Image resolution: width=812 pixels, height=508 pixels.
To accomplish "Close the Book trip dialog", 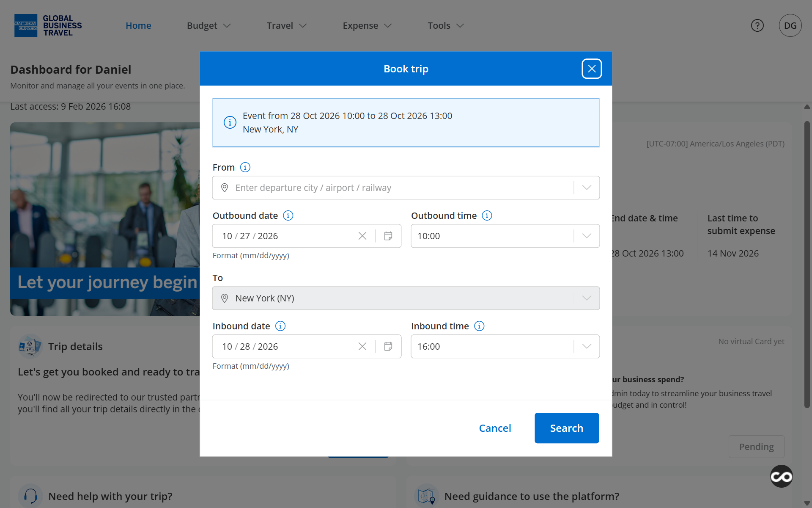I will (x=592, y=69).
